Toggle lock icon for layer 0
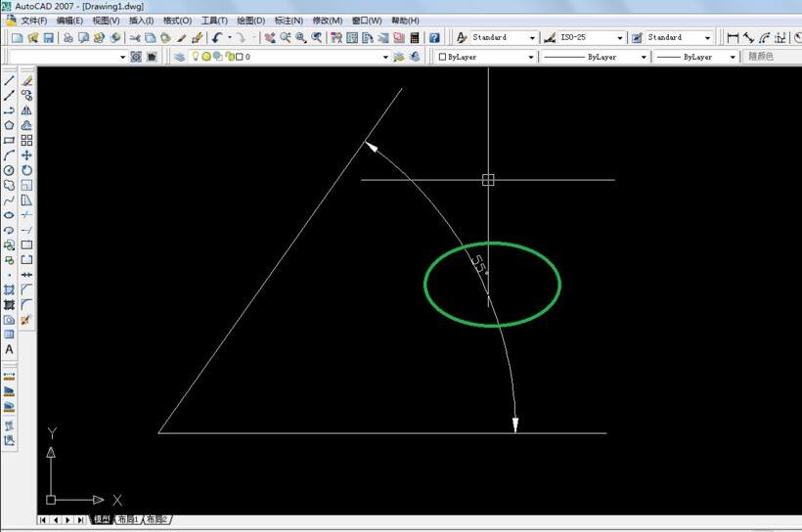The width and height of the screenshot is (802, 532). [x=229, y=57]
